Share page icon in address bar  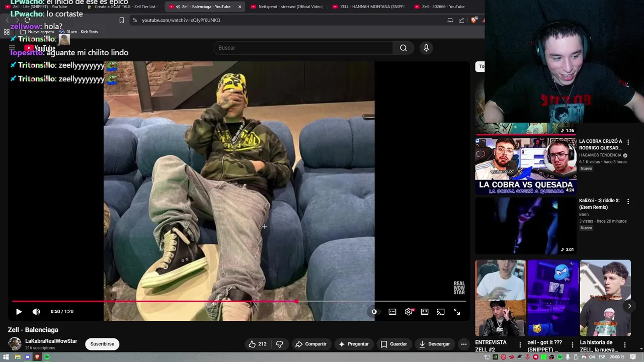461,20
